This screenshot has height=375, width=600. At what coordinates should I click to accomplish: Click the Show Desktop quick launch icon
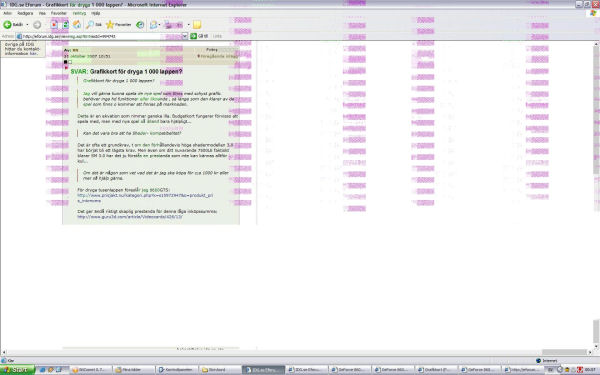point(59,370)
